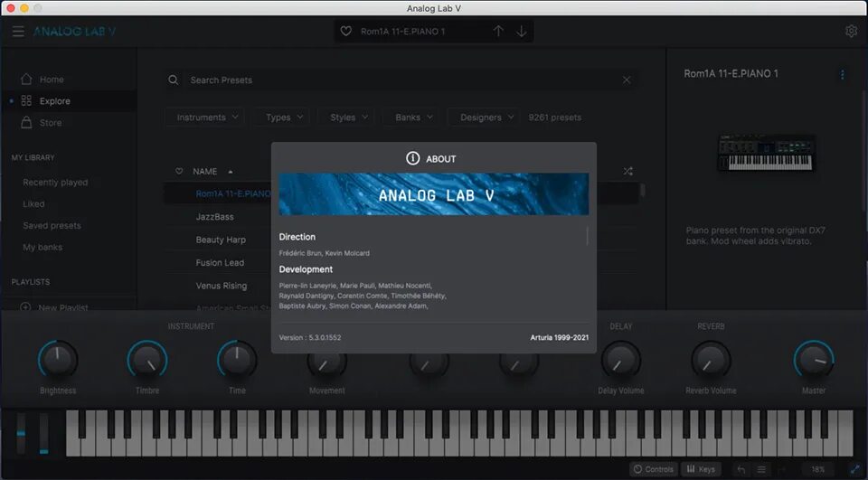Open the hamburger main menu
This screenshot has height=480, width=868.
(18, 32)
